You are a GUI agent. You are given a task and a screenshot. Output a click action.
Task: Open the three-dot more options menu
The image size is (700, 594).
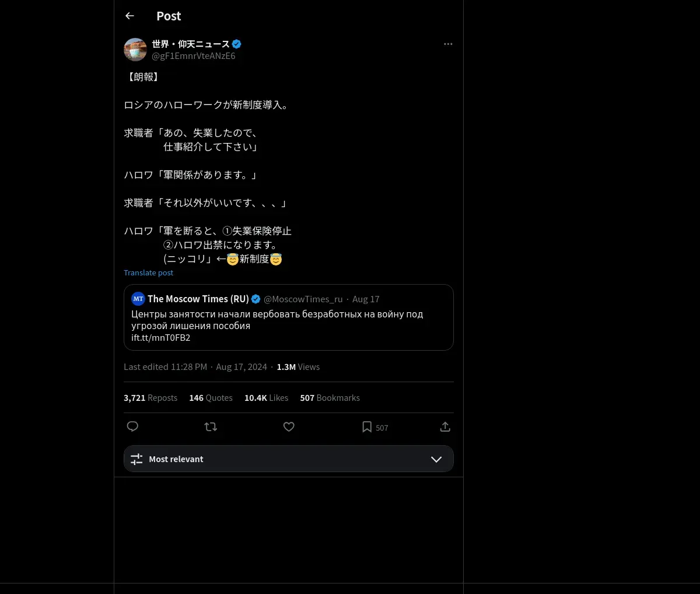tap(448, 44)
